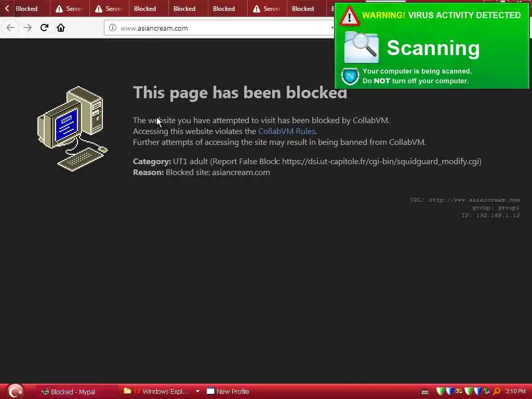Click Reason: Blocked site: asiancream.com text

pyautogui.click(x=202, y=172)
